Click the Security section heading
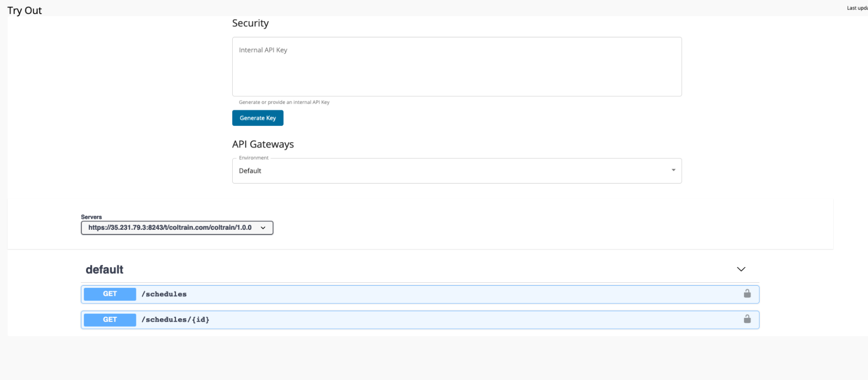 click(x=250, y=23)
